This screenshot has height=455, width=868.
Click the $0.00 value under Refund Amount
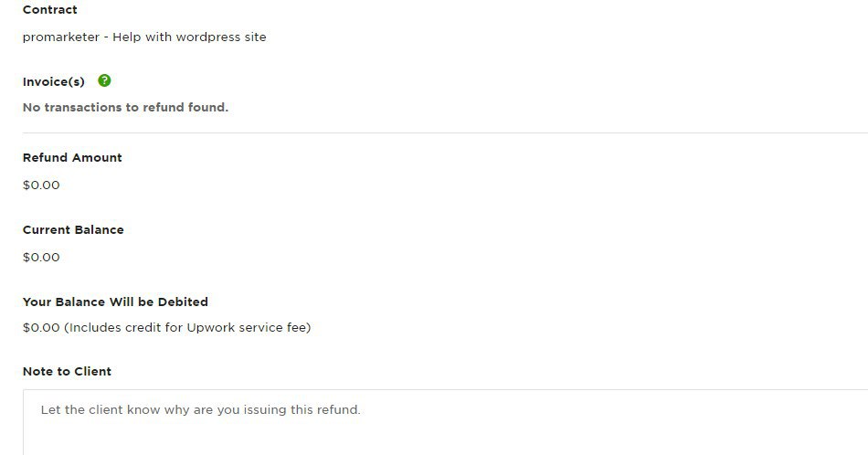(41, 185)
